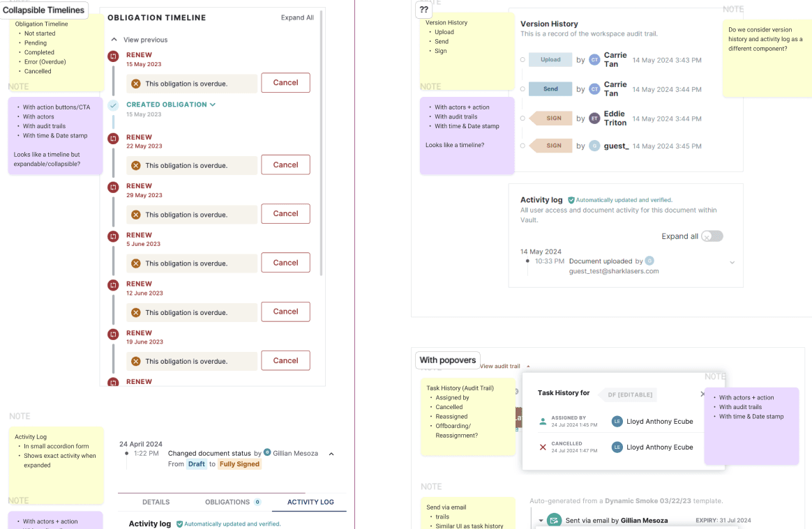Click Expand All in Obligation Timeline
This screenshot has width=812, height=529.
click(x=297, y=17)
